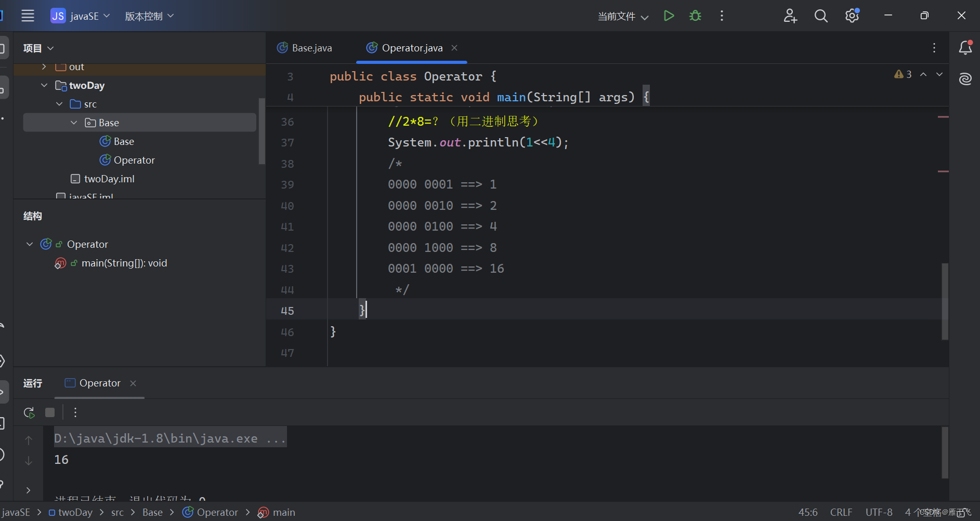
Task: Expand the out folder
Action: pyautogui.click(x=44, y=66)
